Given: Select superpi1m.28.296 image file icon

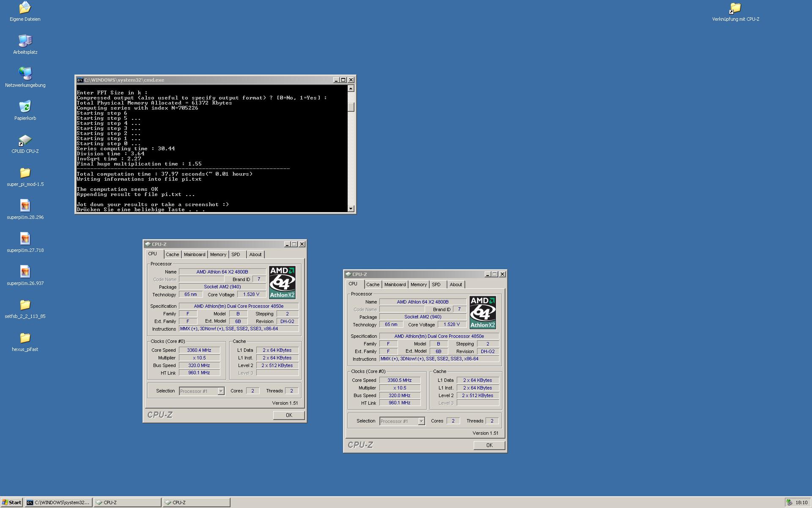Looking at the screenshot, I should coord(25,206).
